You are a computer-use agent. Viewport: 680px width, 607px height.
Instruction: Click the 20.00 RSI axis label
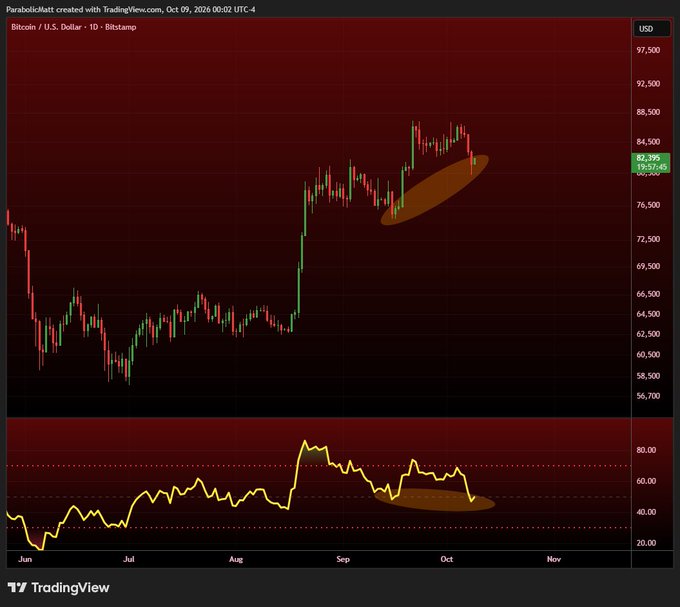(646, 543)
